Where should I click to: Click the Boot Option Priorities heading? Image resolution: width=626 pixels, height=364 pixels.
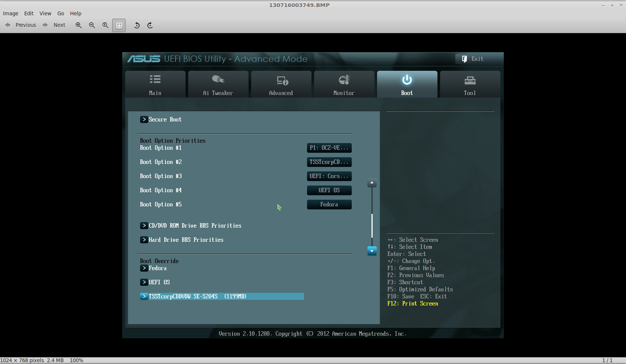[173, 141]
